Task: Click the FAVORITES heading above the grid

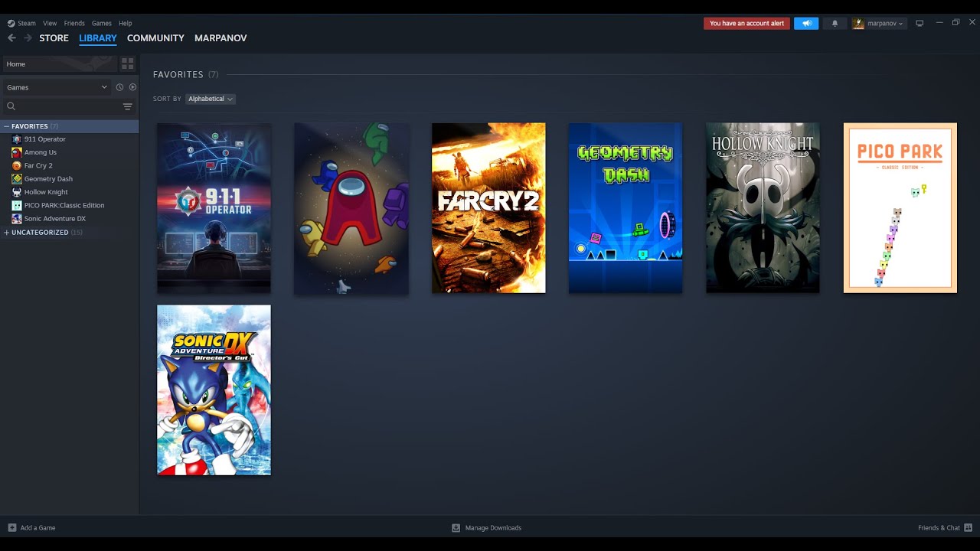Action: point(178,74)
